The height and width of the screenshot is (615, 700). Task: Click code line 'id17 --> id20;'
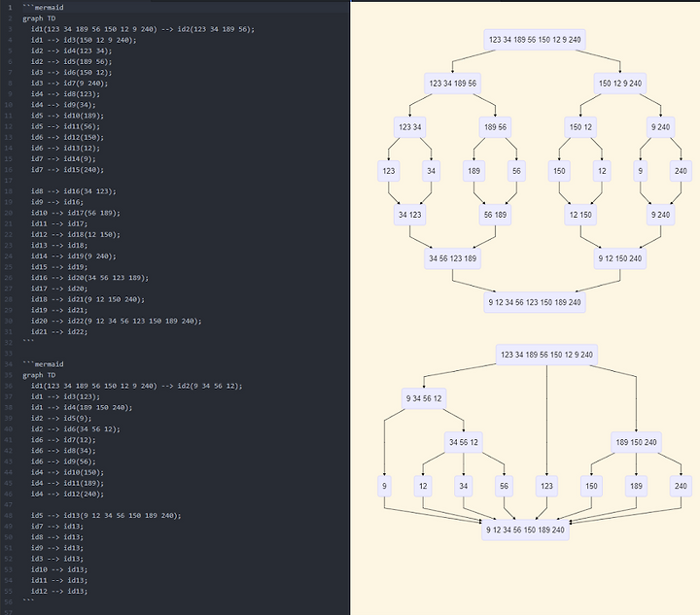[x=59, y=289]
